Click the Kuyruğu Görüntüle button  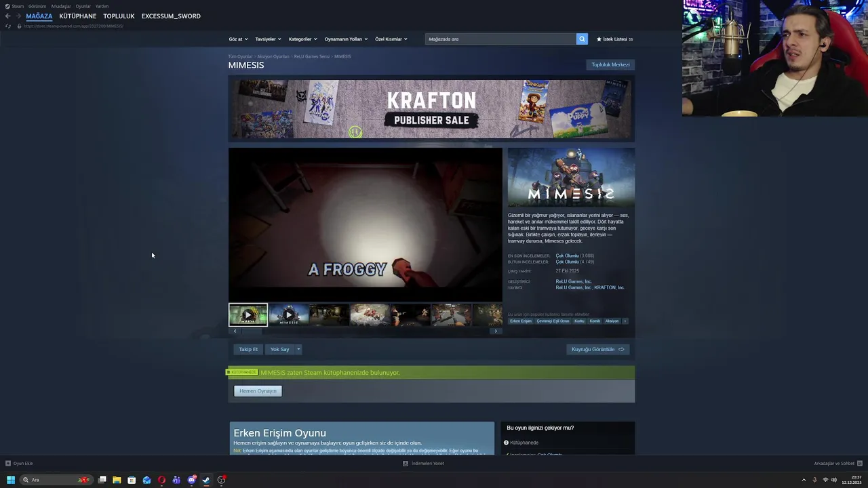click(x=598, y=350)
